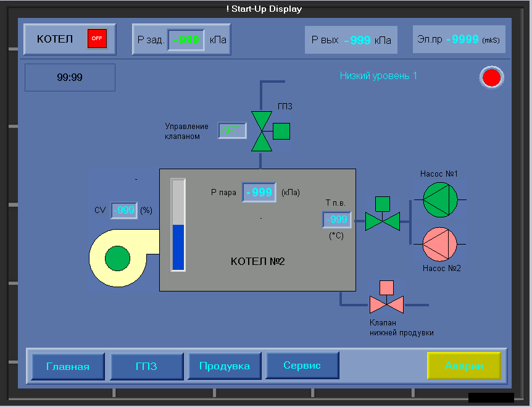Click the Р пара pressure value box
This screenshot has height=407, width=532.
[259, 193]
